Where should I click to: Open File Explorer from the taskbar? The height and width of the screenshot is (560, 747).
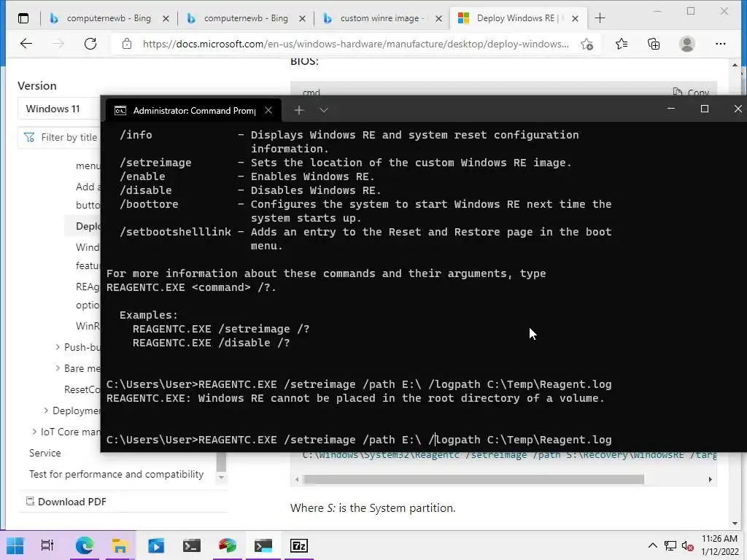click(120, 545)
